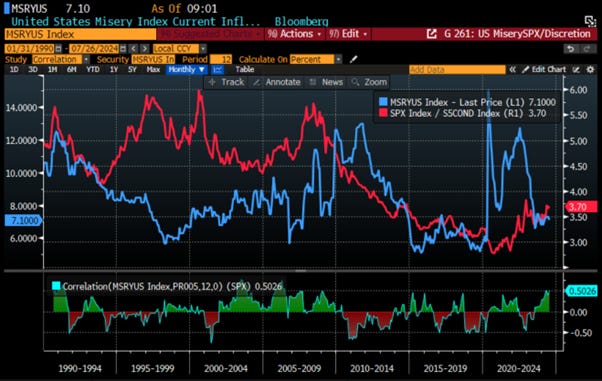Open the external link icon beside G 261

[432, 34]
